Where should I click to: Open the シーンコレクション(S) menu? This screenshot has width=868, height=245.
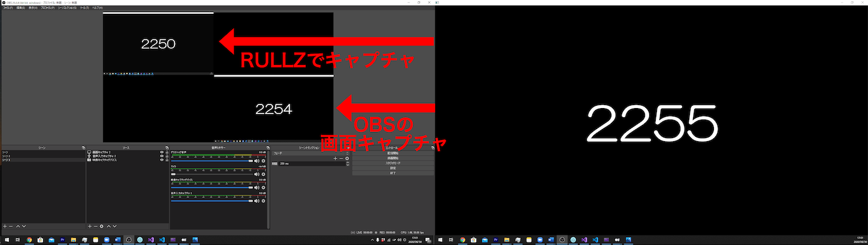[67, 8]
